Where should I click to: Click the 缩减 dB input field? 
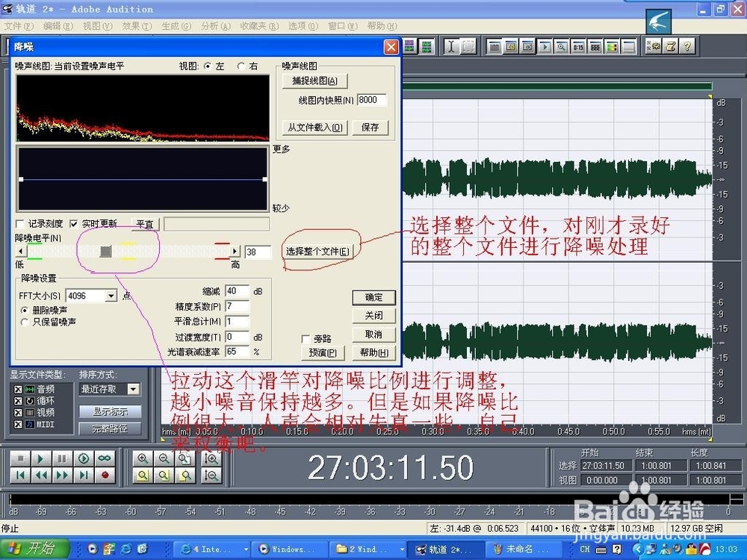pos(238,291)
